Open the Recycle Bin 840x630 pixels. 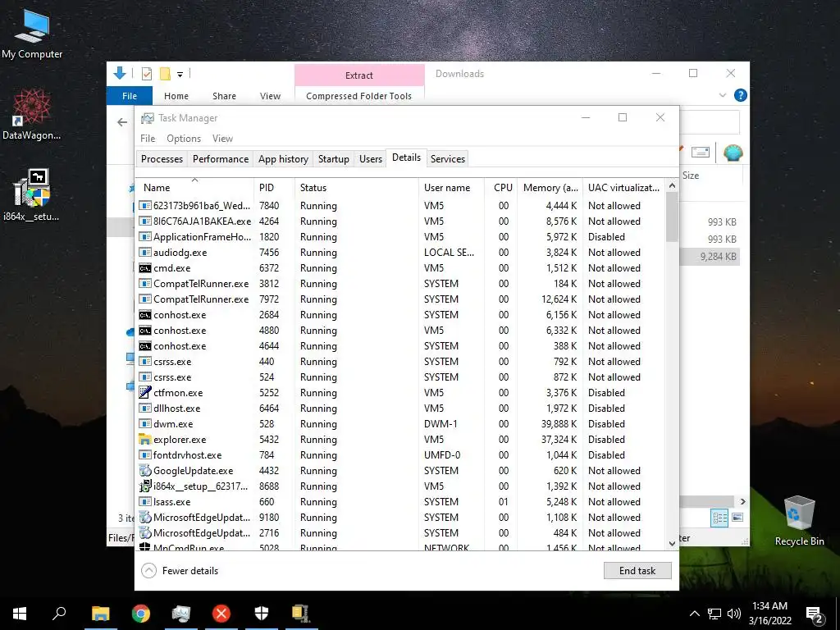pos(799,521)
